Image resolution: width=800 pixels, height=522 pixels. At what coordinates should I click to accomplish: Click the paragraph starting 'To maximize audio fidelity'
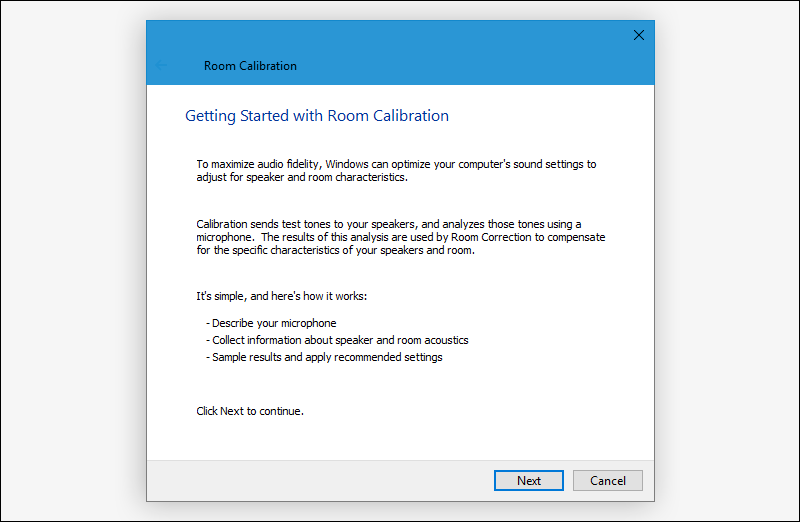tap(396, 171)
